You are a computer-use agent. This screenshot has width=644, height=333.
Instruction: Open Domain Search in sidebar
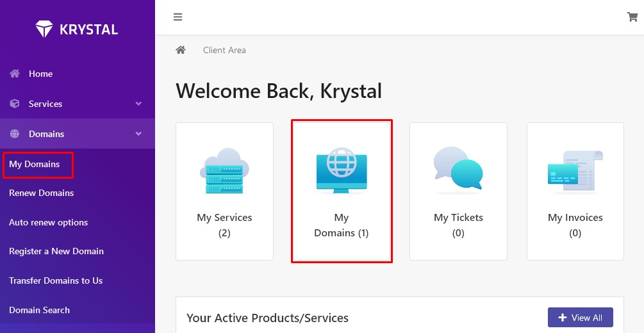[x=40, y=310]
